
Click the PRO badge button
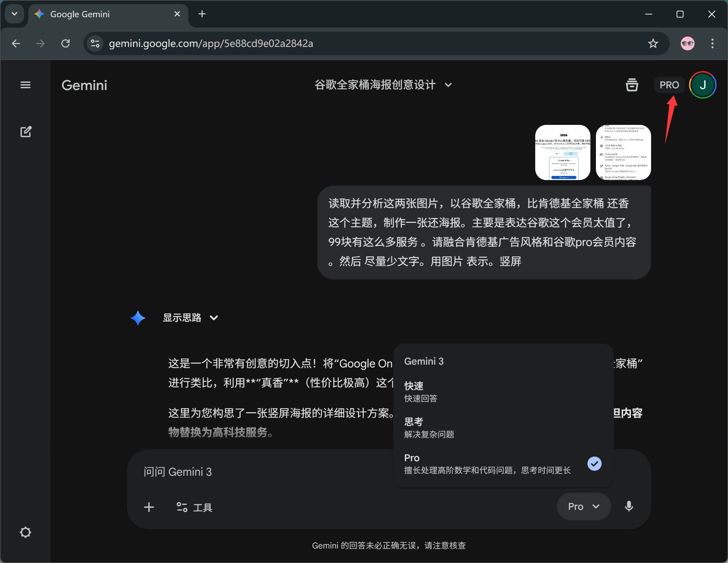point(669,85)
